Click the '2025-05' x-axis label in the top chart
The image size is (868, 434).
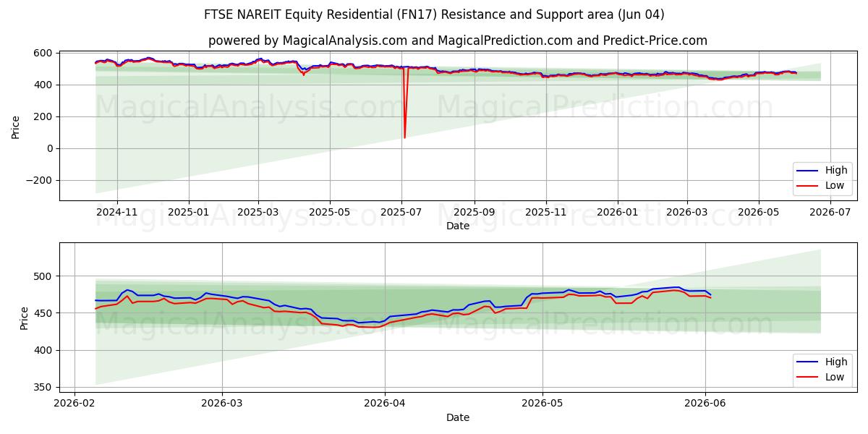pyautogui.click(x=330, y=213)
